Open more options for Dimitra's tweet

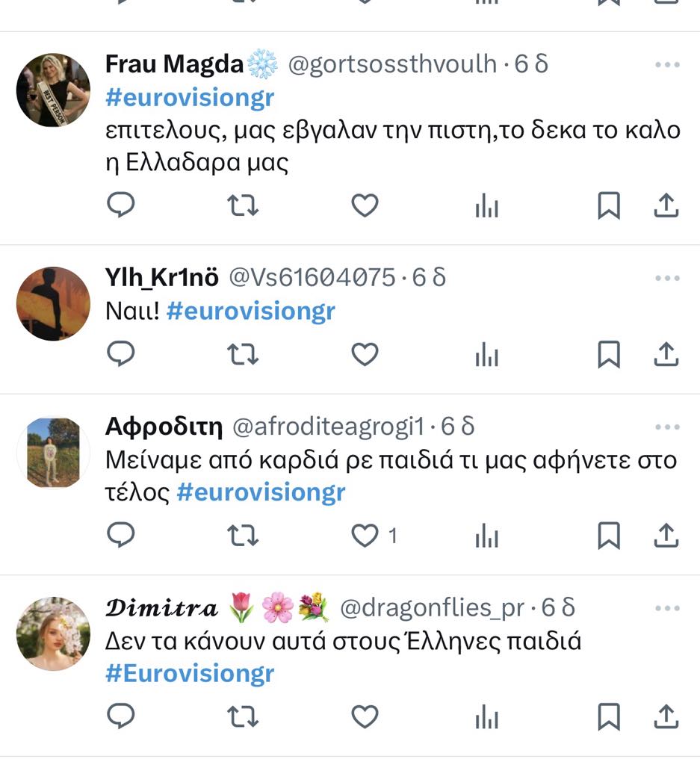tap(666, 608)
